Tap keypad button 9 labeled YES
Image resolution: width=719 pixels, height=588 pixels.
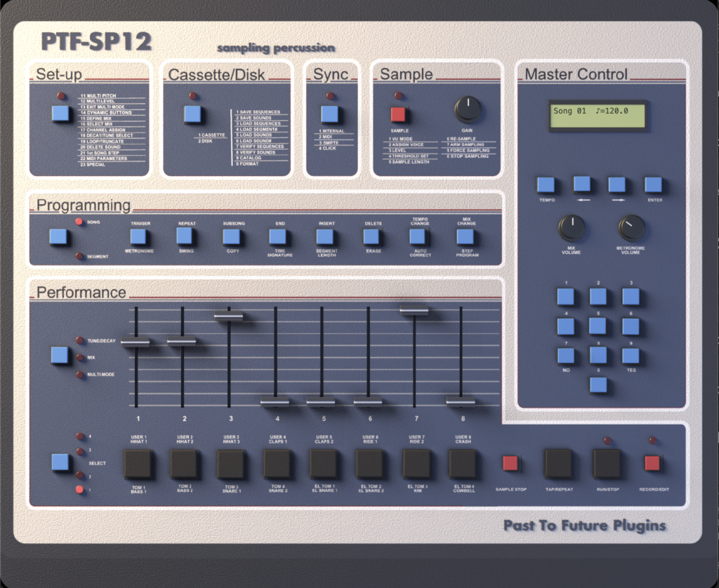[x=631, y=356]
